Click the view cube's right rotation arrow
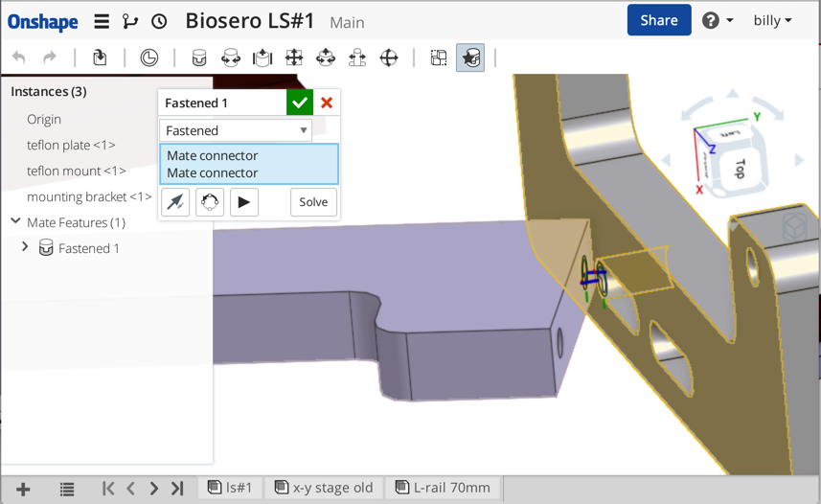This screenshot has width=821, height=504. [799, 160]
